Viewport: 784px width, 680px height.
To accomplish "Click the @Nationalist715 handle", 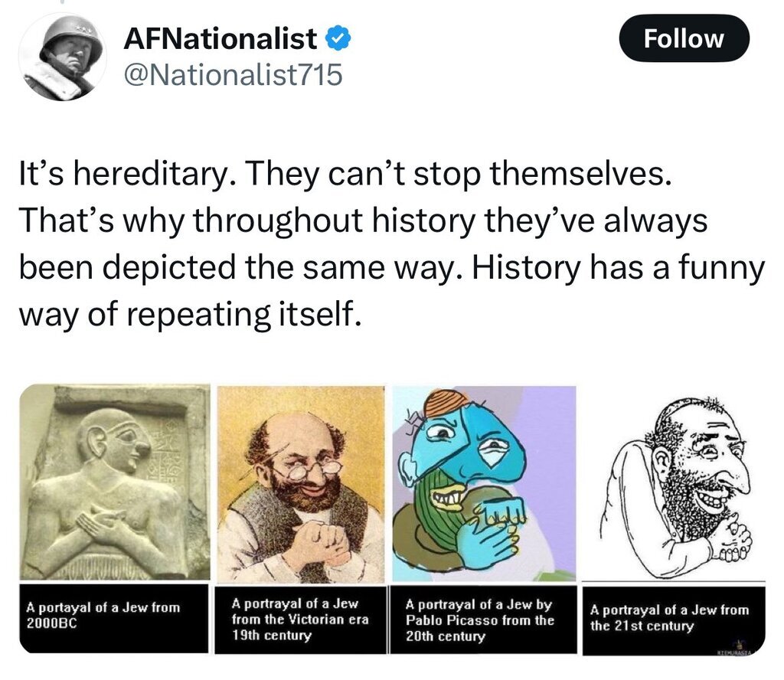I will pos(233,74).
